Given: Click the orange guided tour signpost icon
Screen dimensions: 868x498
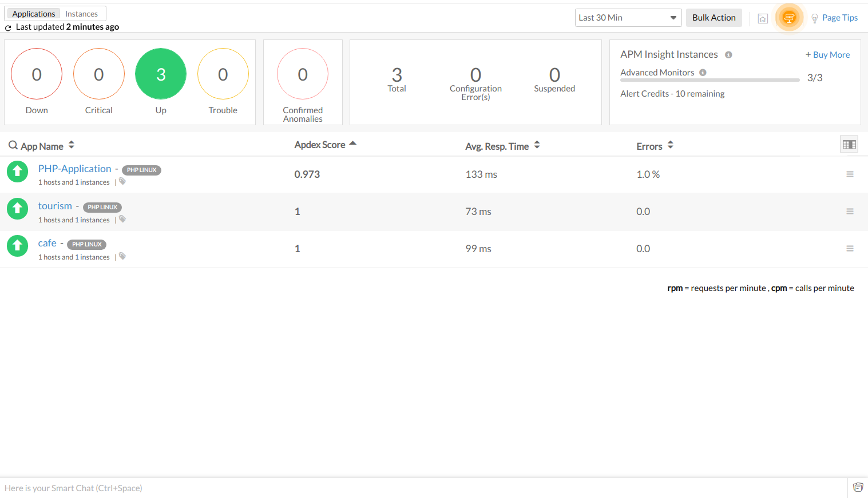Looking at the screenshot, I should coord(789,18).
